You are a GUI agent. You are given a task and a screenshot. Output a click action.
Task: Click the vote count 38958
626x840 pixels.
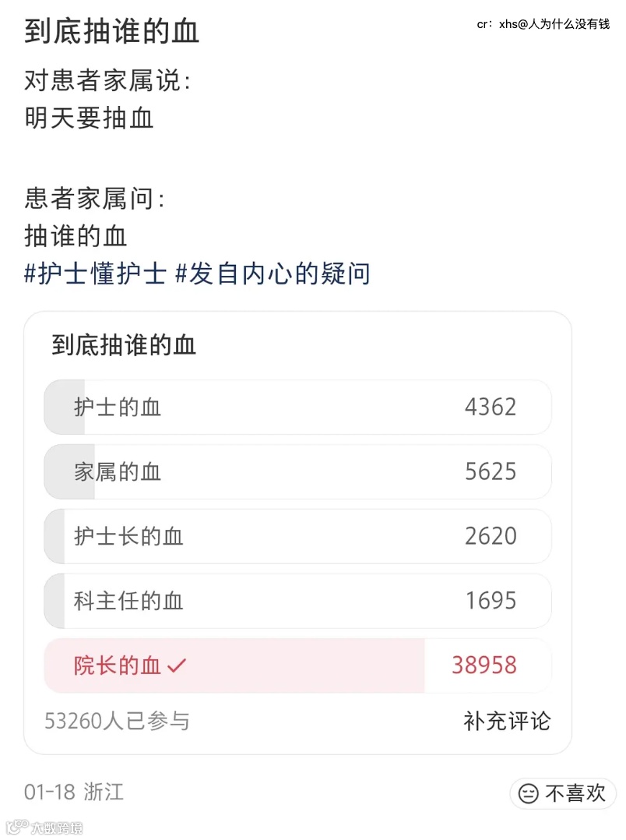click(484, 665)
